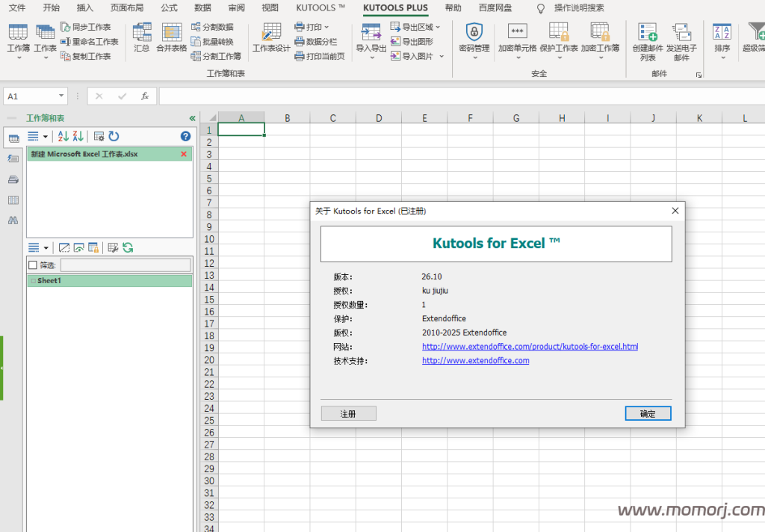
Task: Collapse the 工作簿和表 navigation pane
Action: click(192, 118)
